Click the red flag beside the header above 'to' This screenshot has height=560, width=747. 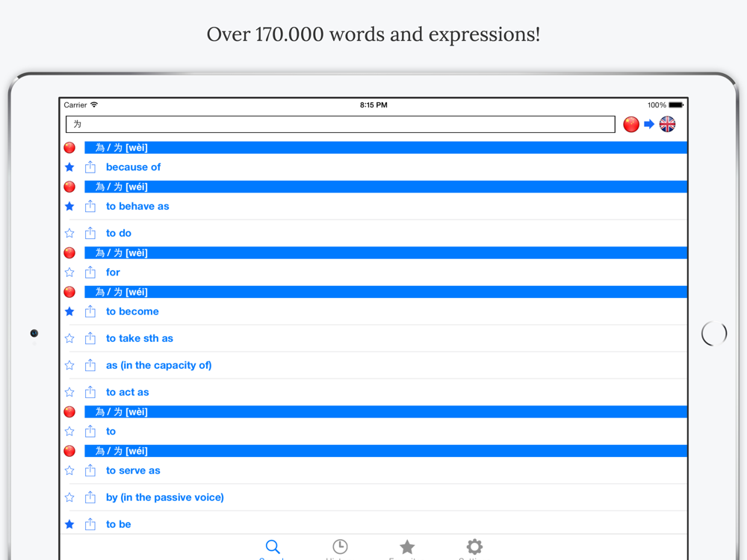click(69, 412)
